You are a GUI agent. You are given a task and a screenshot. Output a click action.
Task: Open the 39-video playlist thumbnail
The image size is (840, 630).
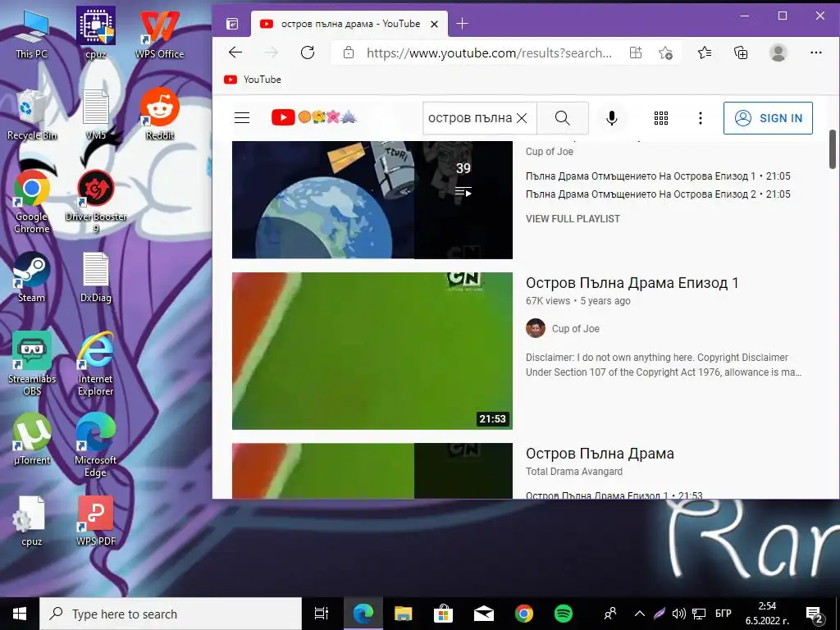[x=372, y=200]
